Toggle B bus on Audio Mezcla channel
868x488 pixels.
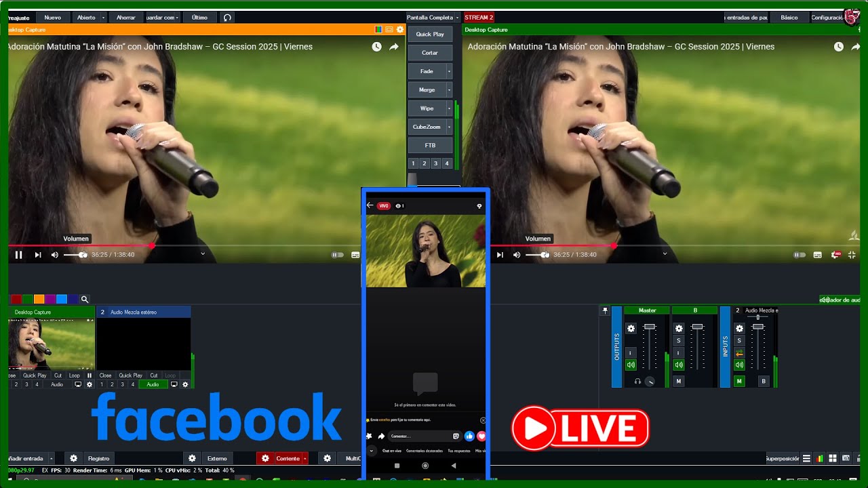[x=764, y=381]
